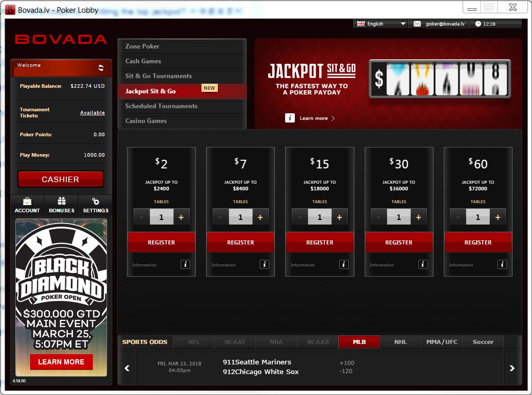
Task: Select Jackpot Sit & Go menu item
Action: [182, 91]
